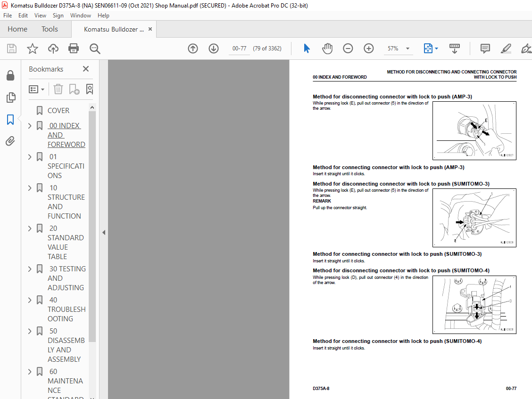Click the security lock panel icon
This screenshot has height=399, width=532.
click(10, 75)
